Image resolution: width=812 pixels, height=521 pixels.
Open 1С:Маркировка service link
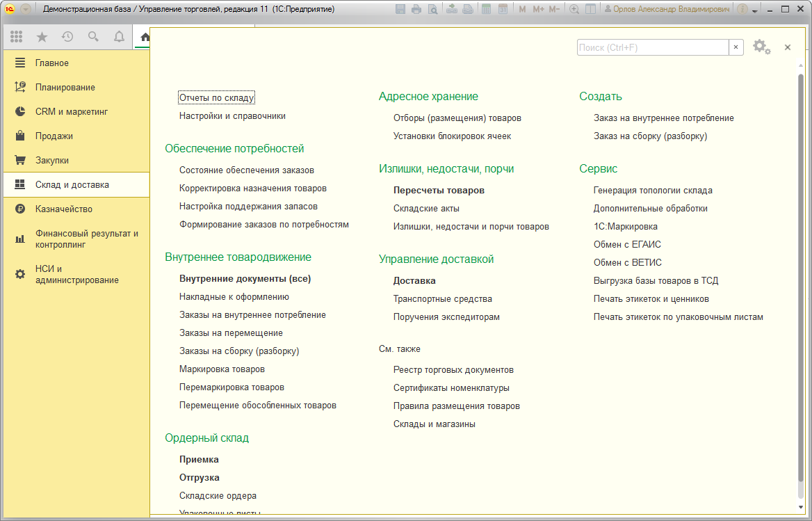pyautogui.click(x=626, y=226)
